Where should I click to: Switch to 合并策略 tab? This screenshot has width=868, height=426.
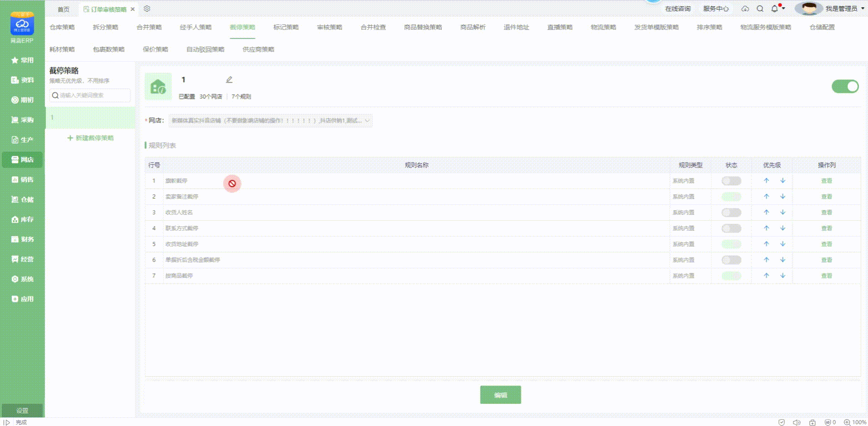coord(149,27)
